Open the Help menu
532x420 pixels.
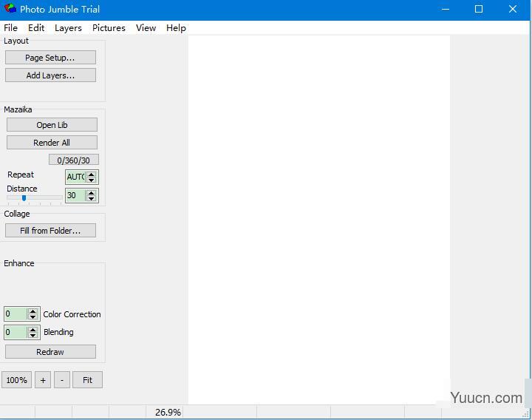pos(176,28)
